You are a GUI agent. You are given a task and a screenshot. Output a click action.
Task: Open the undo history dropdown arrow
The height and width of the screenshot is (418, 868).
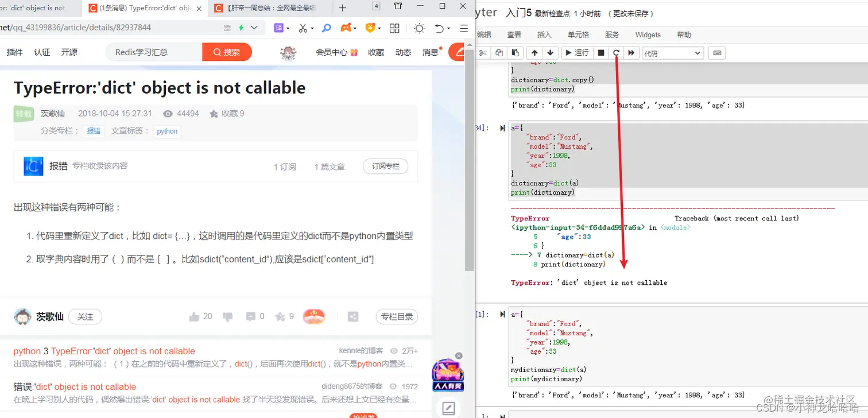[x=448, y=28]
